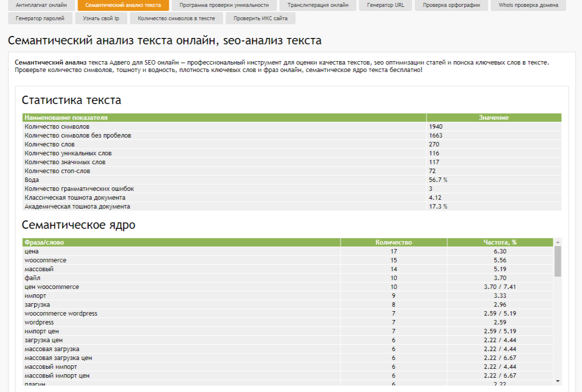Click the цен woocommerce phrase
The image size is (582, 392).
(x=52, y=287)
